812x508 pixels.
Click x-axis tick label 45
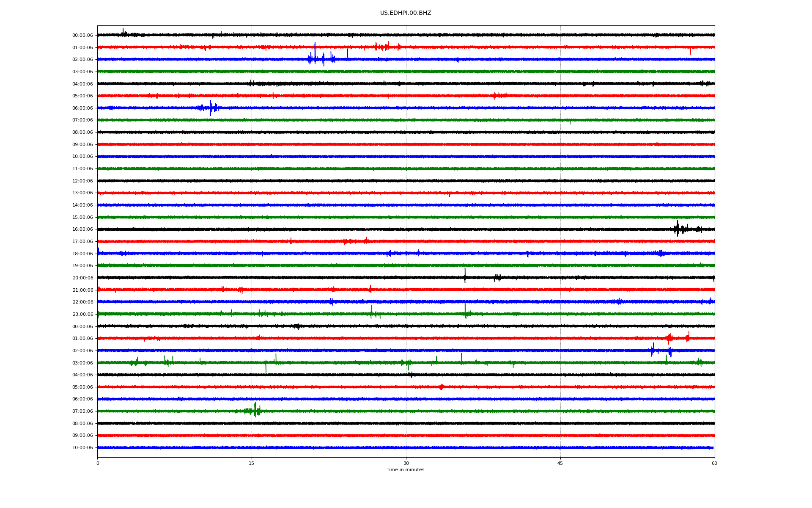(x=560, y=463)
